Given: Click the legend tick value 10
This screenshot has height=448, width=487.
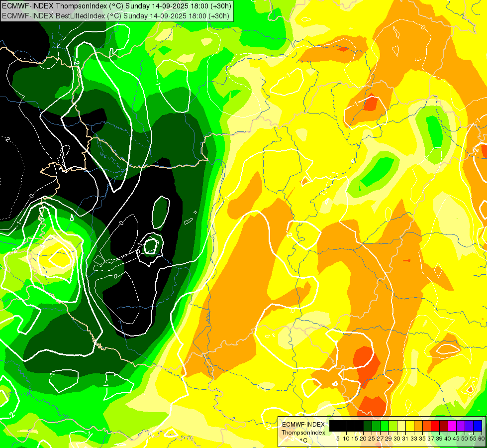Looking at the screenshot, I should (346, 439).
